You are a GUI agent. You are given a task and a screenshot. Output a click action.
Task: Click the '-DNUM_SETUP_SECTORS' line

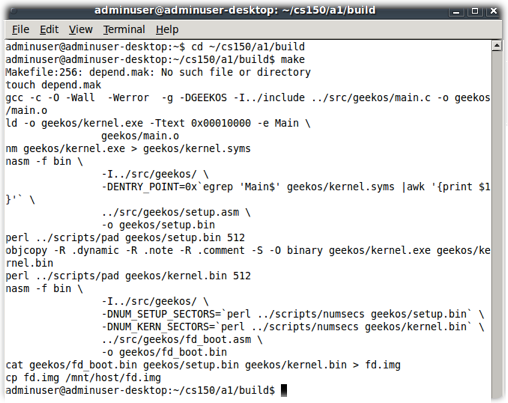pos(293,314)
